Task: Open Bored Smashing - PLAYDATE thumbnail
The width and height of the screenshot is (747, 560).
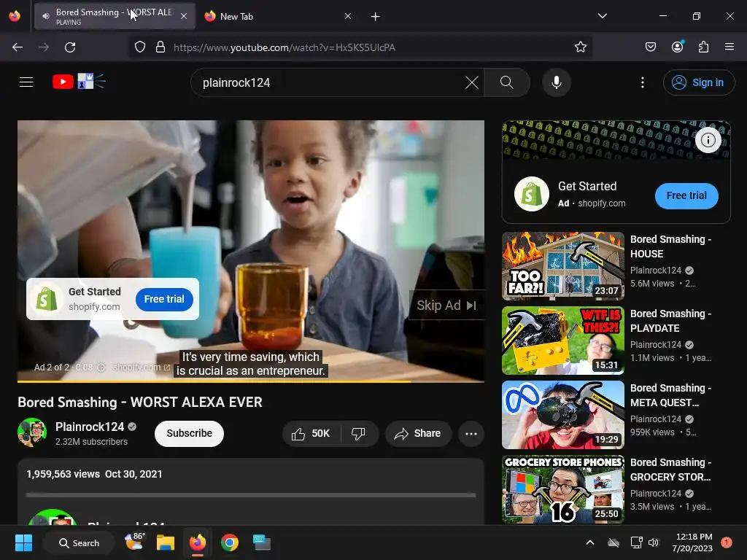Action: (562, 341)
